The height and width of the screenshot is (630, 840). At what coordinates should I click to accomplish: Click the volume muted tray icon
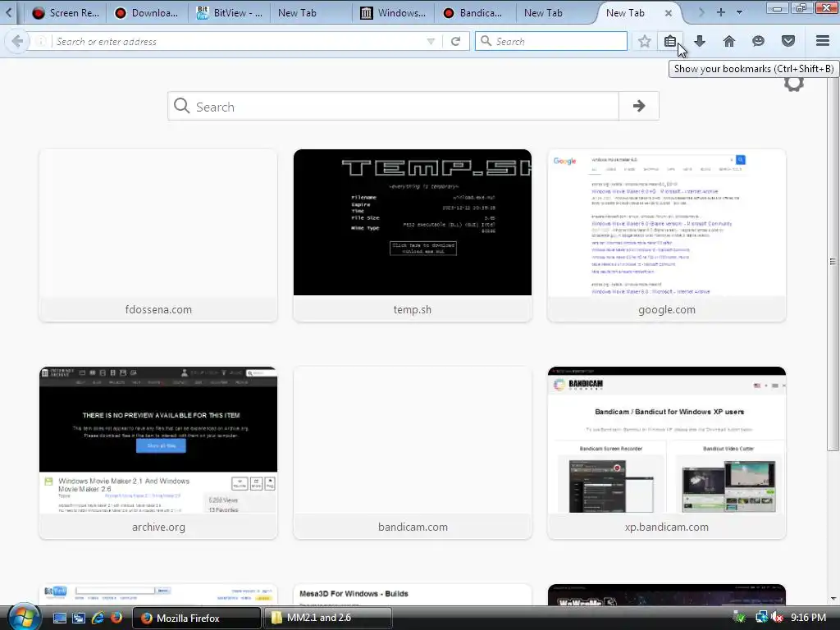point(778,618)
